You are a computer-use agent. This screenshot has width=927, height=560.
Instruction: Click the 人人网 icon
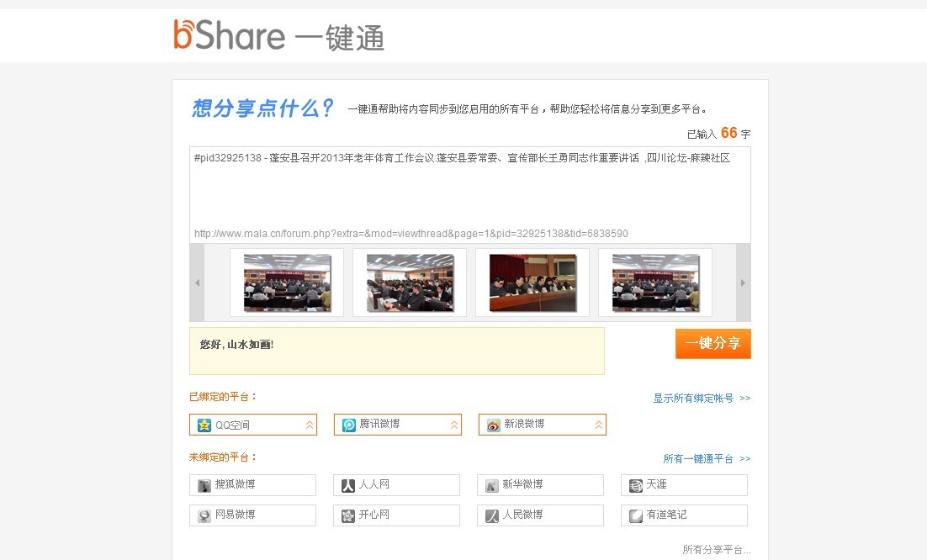(x=348, y=485)
